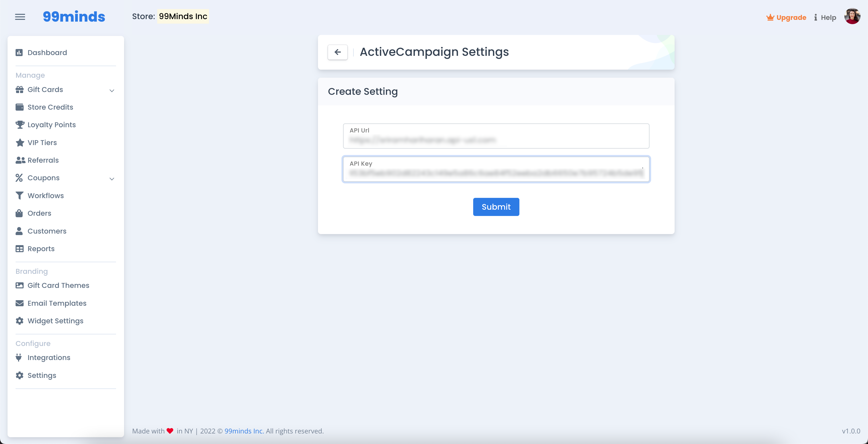Click the Gift Cards gift icon
Viewport: 868px width, 444px height.
point(20,90)
